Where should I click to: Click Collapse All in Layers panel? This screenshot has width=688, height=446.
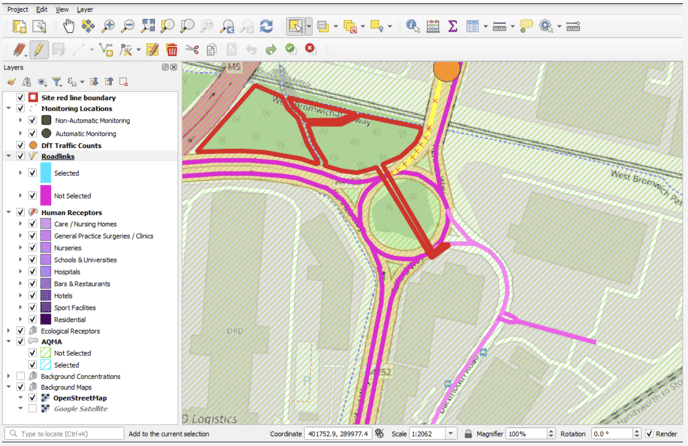[109, 82]
